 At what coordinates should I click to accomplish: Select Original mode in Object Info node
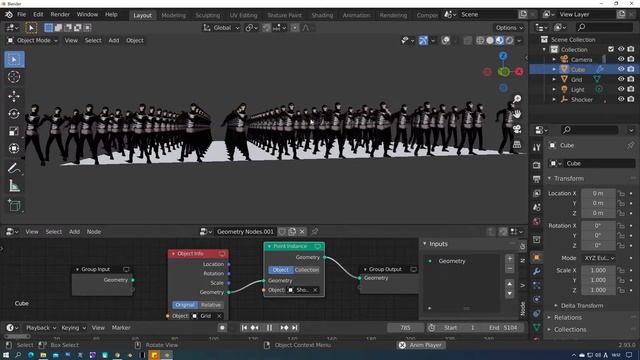pyautogui.click(x=185, y=305)
